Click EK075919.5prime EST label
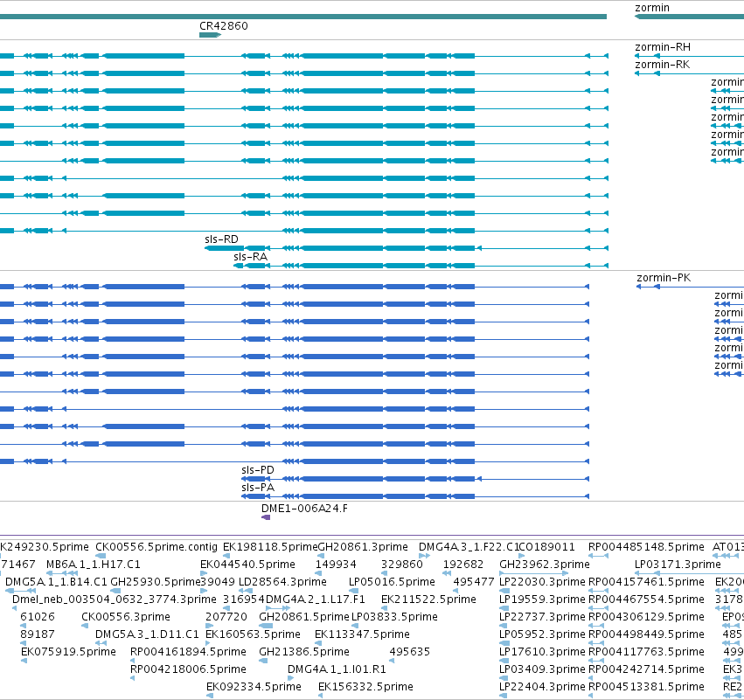744x700 pixels. pyautogui.click(x=68, y=652)
